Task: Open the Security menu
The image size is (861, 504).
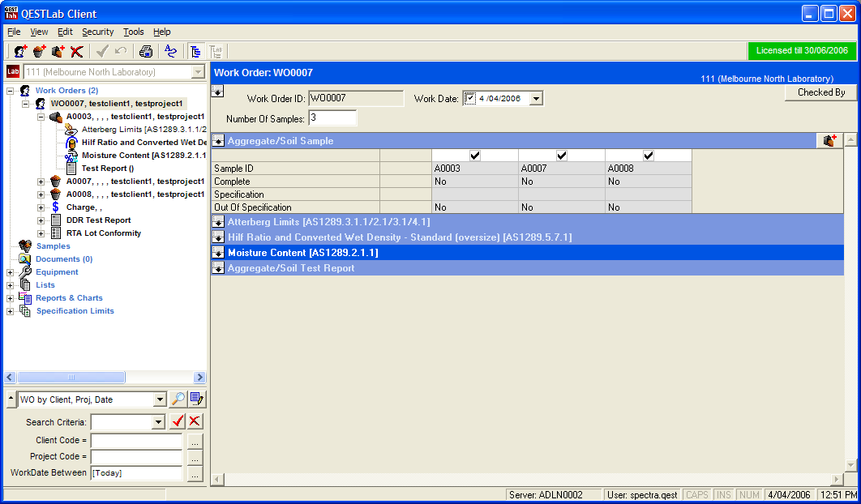Action: 97,32
